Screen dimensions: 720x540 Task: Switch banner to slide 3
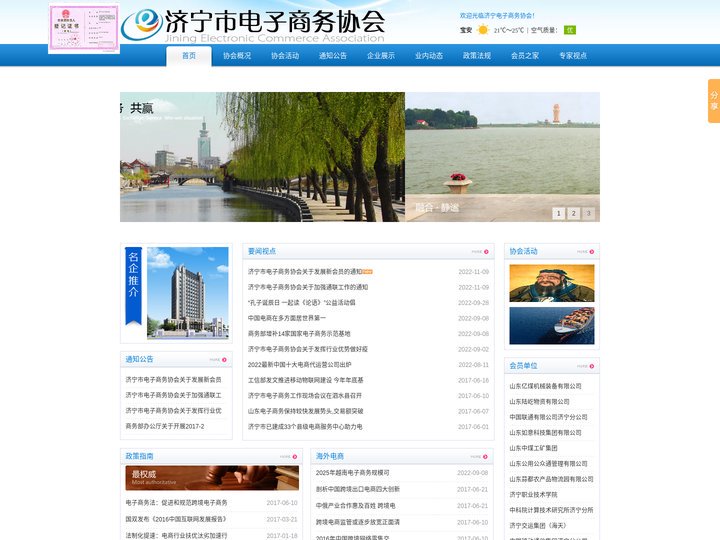pyautogui.click(x=588, y=213)
